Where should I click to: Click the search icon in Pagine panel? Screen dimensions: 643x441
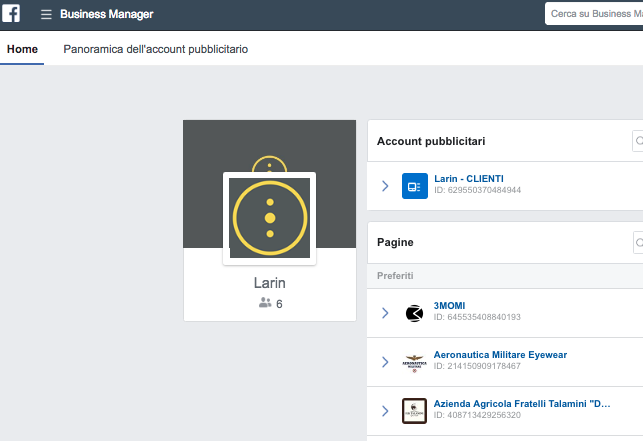point(638,242)
